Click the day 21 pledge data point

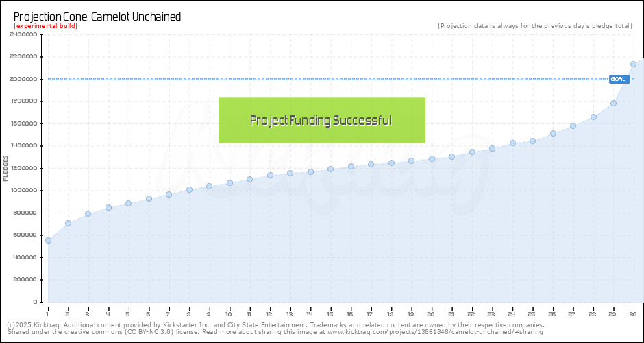click(451, 156)
